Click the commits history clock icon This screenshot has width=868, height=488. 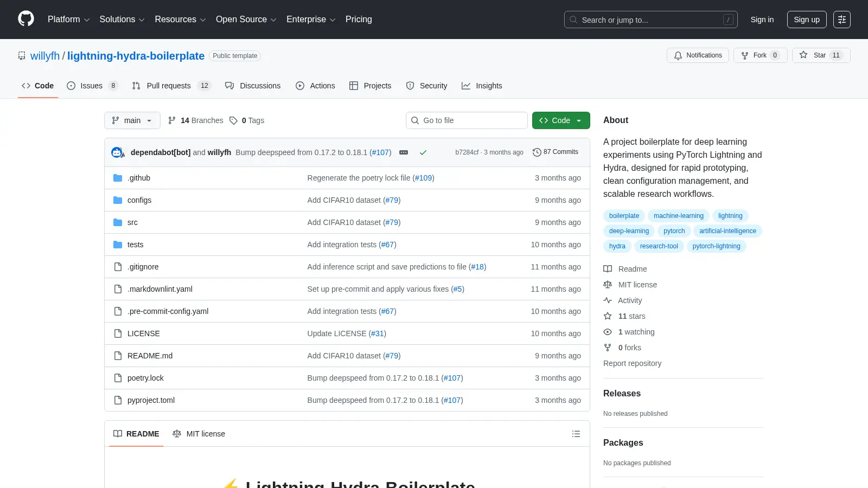pos(537,152)
